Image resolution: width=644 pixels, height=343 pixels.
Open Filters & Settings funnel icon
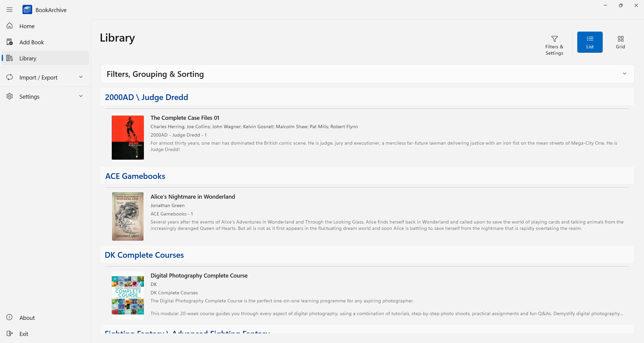click(x=554, y=39)
